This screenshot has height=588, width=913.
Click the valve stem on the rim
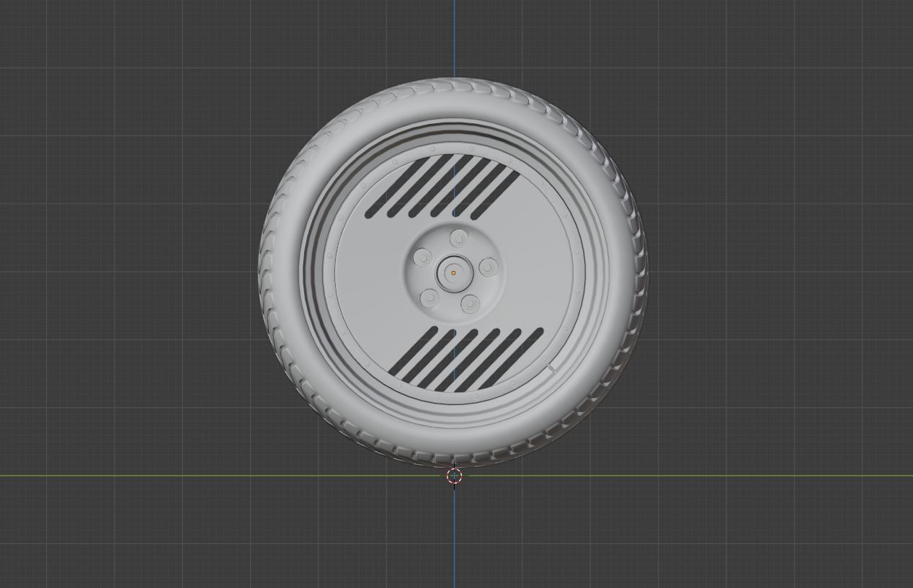(551, 369)
